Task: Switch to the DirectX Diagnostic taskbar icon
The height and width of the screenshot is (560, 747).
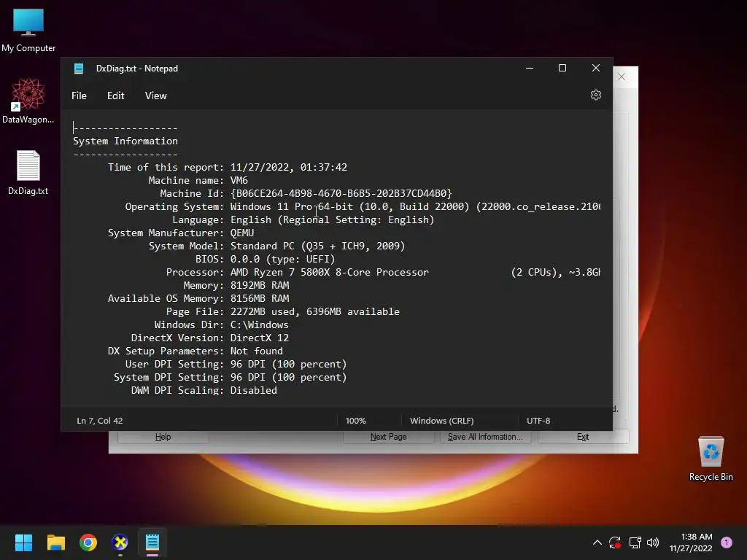Action: 120,542
